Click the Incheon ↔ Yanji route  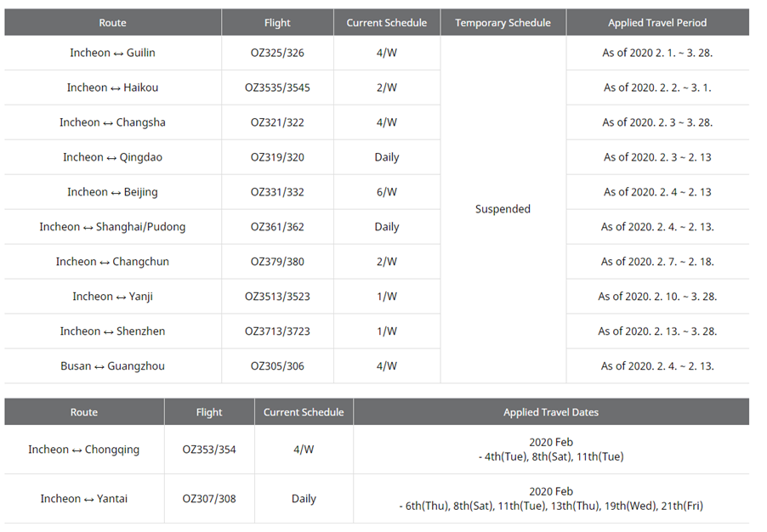tap(112, 297)
